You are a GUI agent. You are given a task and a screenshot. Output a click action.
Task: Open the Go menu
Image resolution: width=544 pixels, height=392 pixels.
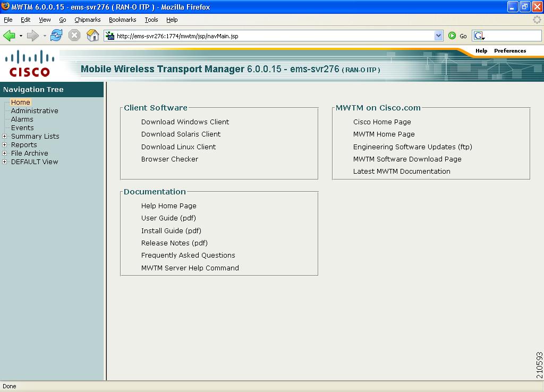[x=63, y=20]
